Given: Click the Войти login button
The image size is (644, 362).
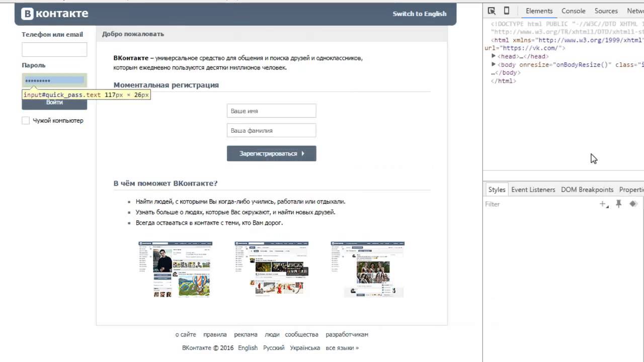Looking at the screenshot, I should (x=54, y=103).
